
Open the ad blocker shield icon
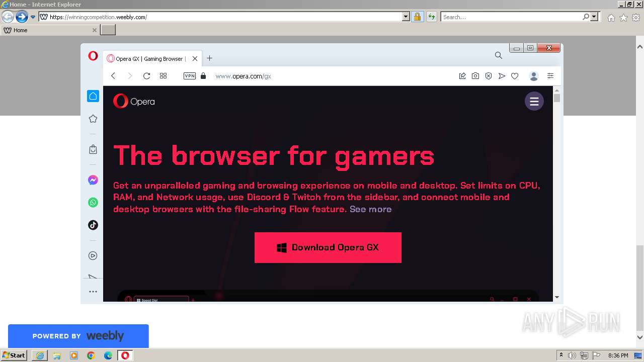(x=489, y=76)
